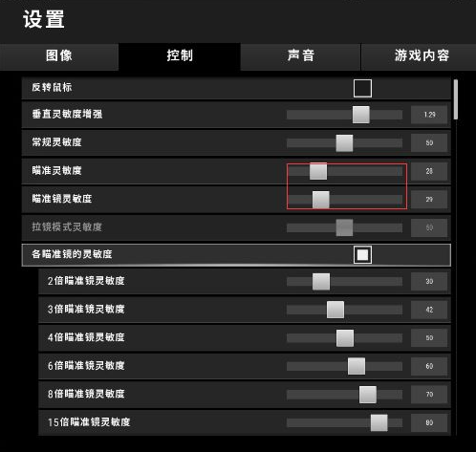This screenshot has height=452, width=476.
Task: Click the settings list vertical scrollbar
Action: pos(456,257)
